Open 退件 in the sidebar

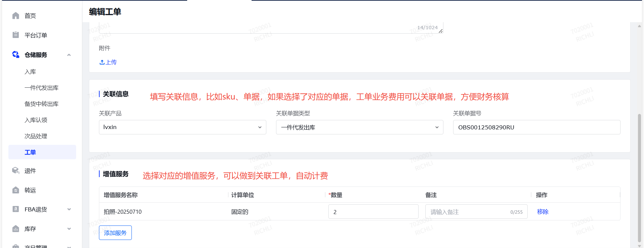30,171
